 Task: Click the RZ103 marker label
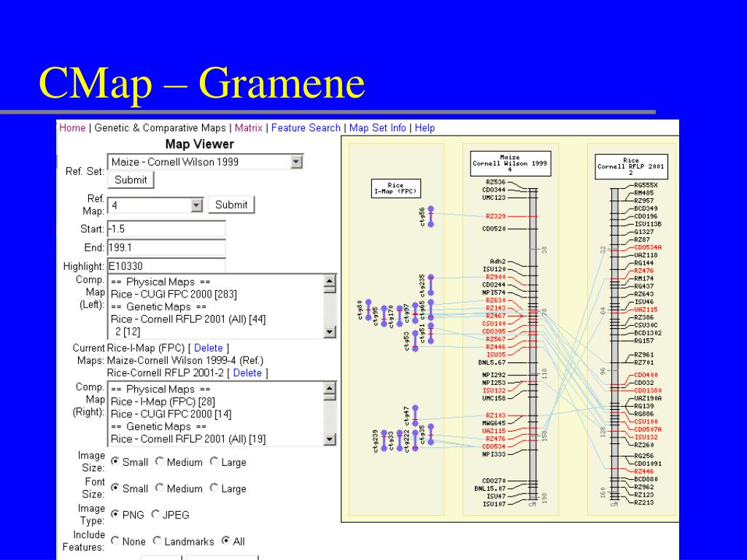point(496,416)
